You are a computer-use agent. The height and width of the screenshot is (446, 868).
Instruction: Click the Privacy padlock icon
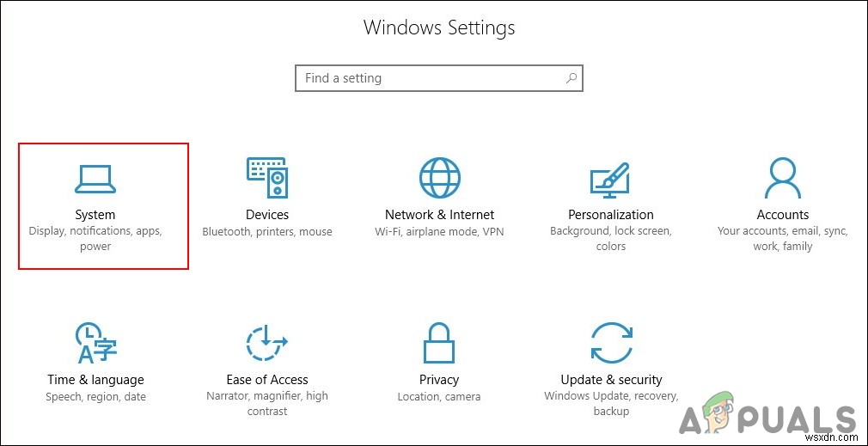coord(439,343)
